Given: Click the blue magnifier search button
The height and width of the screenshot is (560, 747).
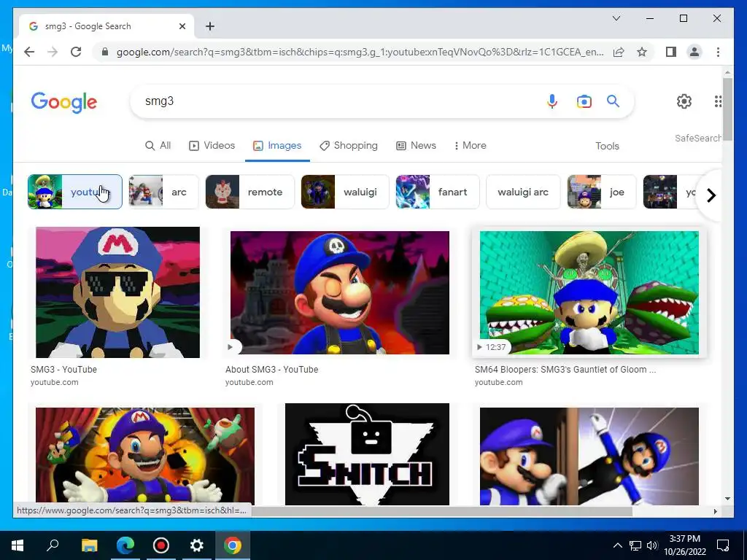Looking at the screenshot, I should (x=613, y=101).
